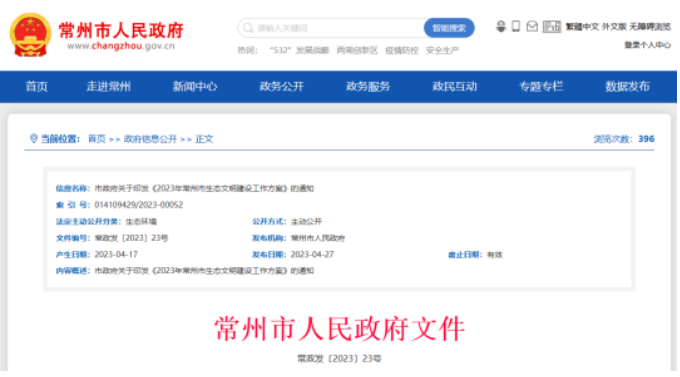Open the 专题专栏 navigation item
This screenshot has height=377, width=680.
541,86
